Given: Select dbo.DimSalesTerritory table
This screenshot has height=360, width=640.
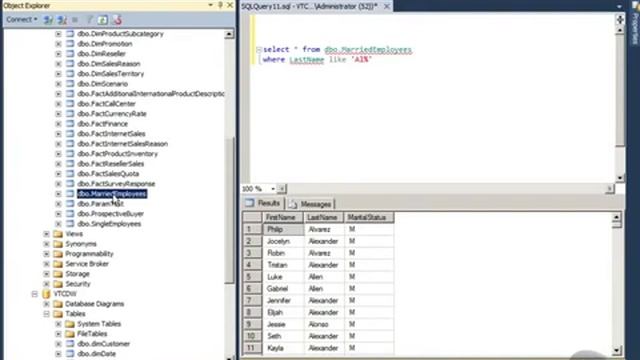Looking at the screenshot, I should (x=111, y=74).
